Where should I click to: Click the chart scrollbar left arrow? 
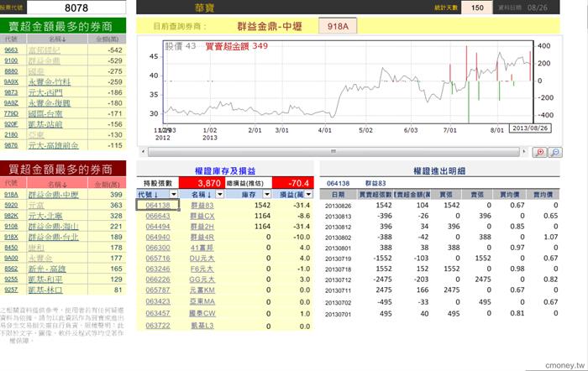143,152
